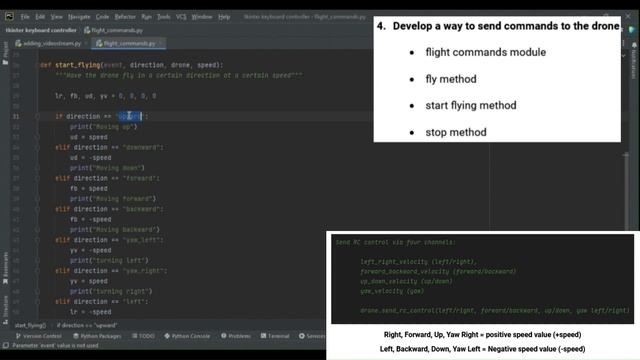Click the start_flying function name in definition

coord(78,65)
